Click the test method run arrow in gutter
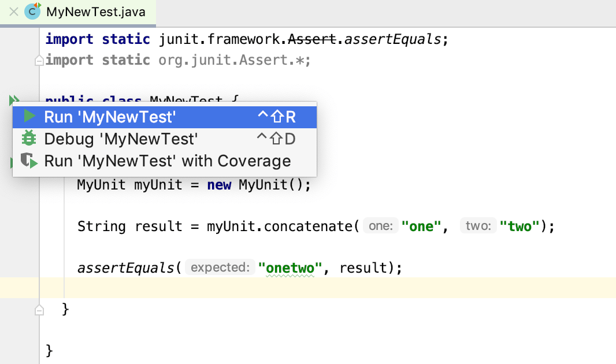 coord(12,162)
